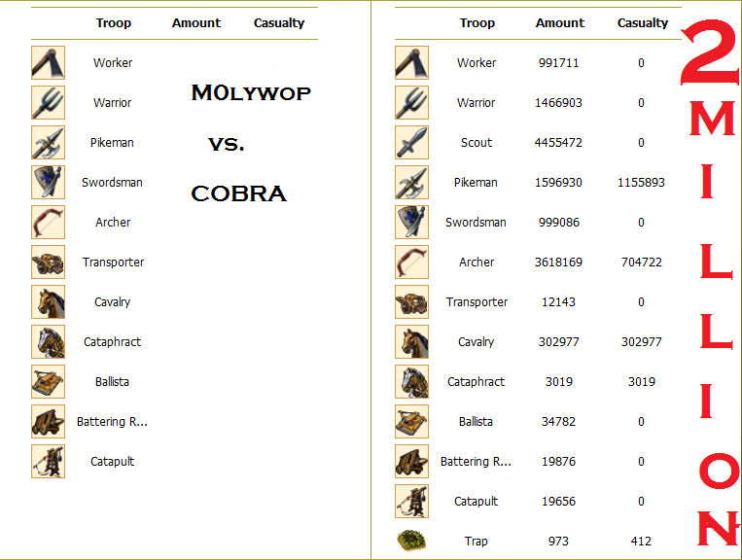
Task: Click the Trap icon in bottom row
Action: (x=411, y=541)
